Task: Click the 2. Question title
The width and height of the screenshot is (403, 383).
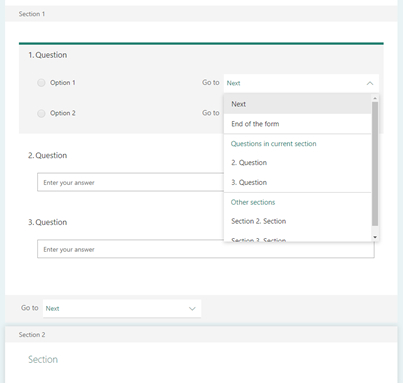Action: [48, 155]
